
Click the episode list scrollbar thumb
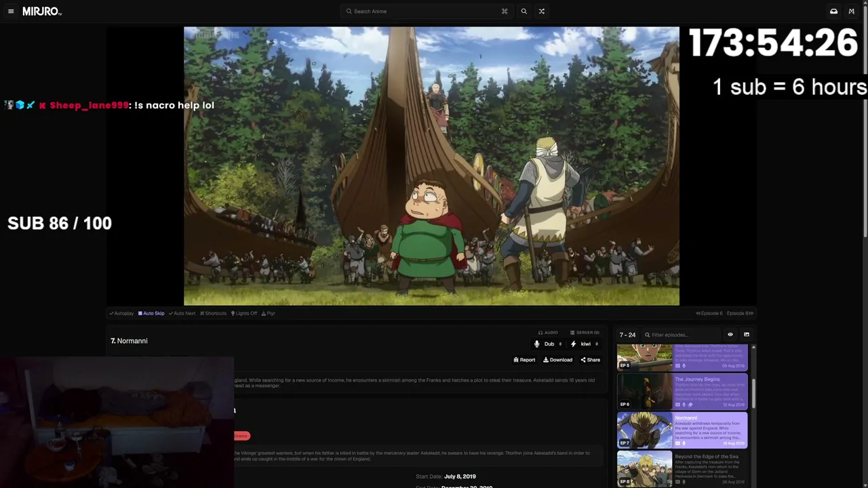pos(753,394)
